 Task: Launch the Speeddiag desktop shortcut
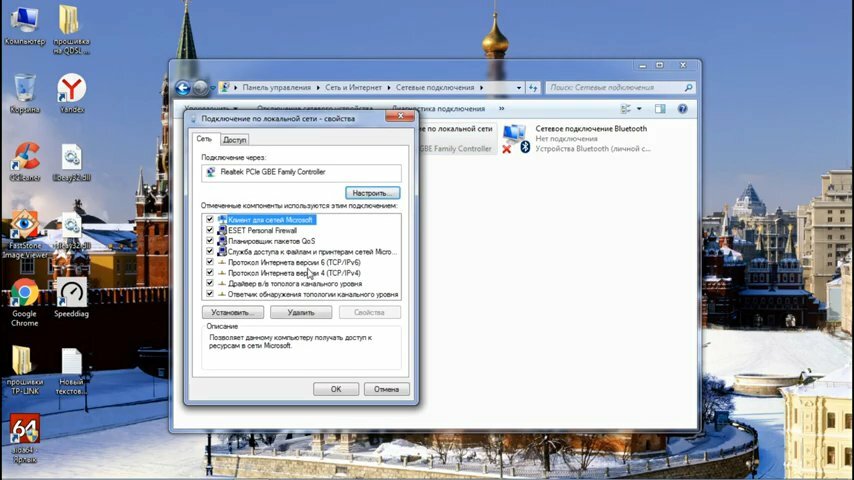coord(71,298)
